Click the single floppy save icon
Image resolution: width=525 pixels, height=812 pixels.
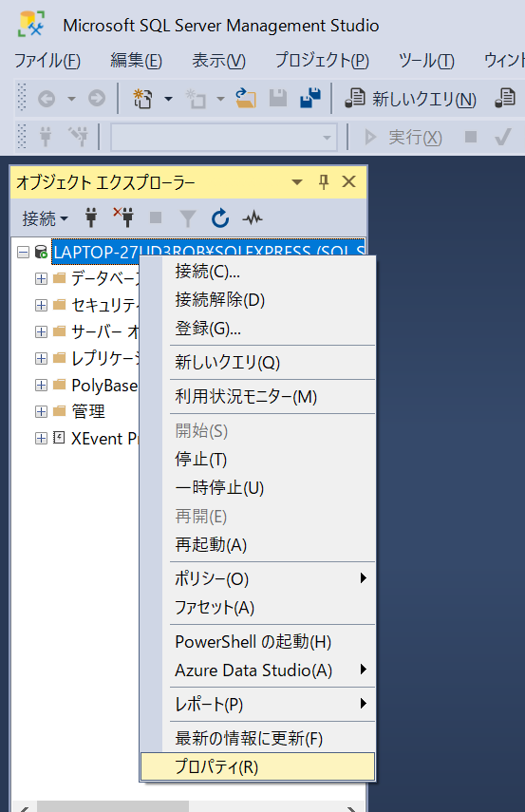278,98
